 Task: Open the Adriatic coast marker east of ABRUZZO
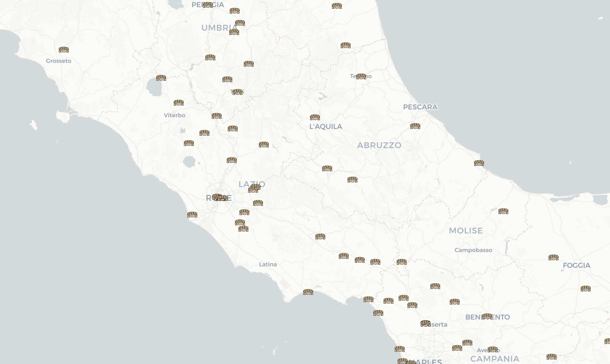(x=479, y=163)
